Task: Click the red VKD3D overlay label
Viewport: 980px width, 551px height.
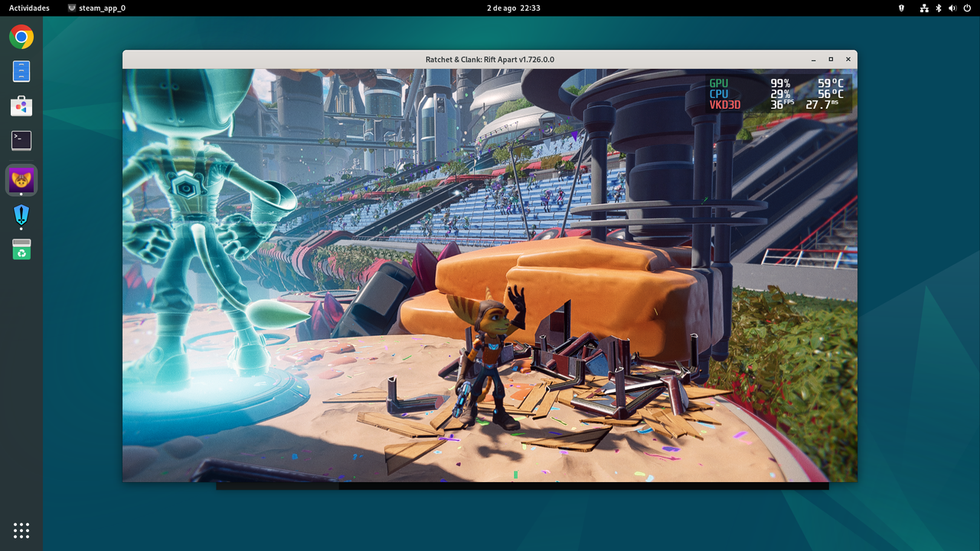Action: tap(725, 105)
